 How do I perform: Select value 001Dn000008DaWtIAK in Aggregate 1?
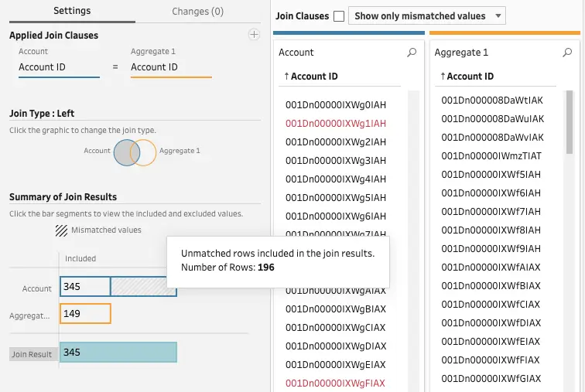[492, 101]
